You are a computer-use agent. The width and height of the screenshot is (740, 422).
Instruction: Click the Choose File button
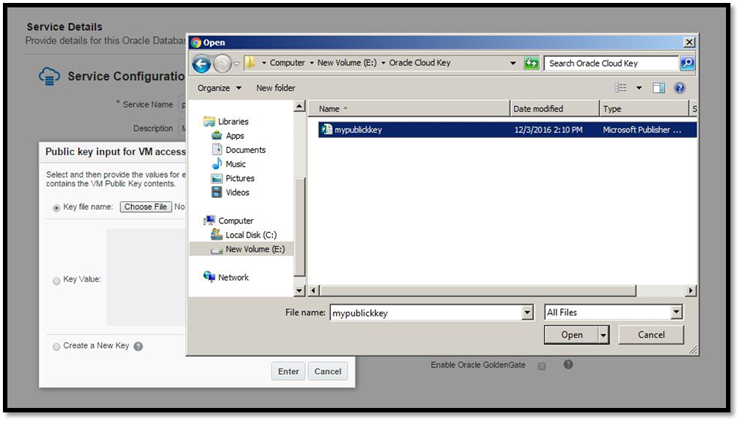(x=145, y=207)
